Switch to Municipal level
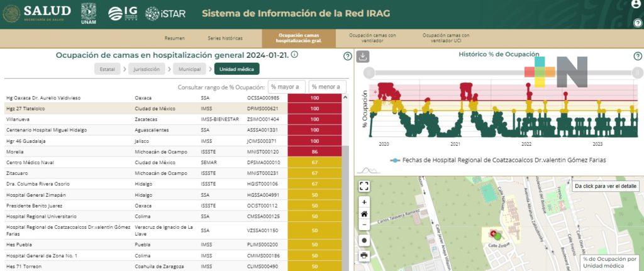 click(189, 69)
